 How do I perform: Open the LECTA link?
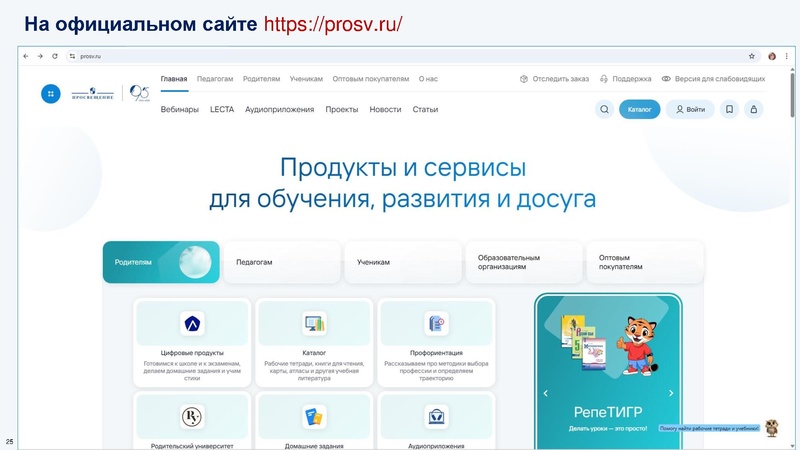(222, 109)
